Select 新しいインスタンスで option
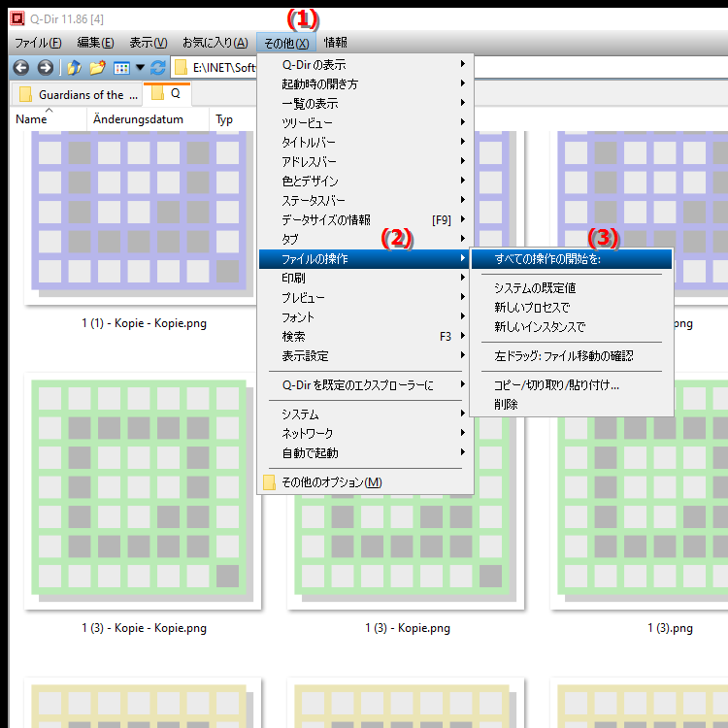Screen dimensions: 728x728 (572, 327)
